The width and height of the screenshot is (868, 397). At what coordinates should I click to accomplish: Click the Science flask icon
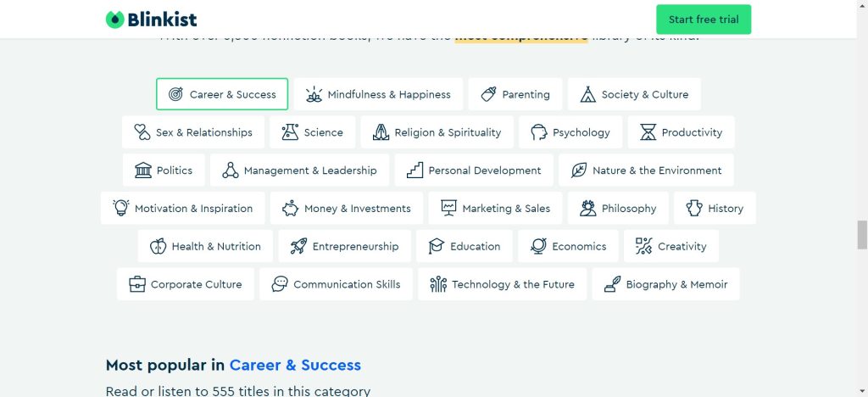[x=291, y=132]
